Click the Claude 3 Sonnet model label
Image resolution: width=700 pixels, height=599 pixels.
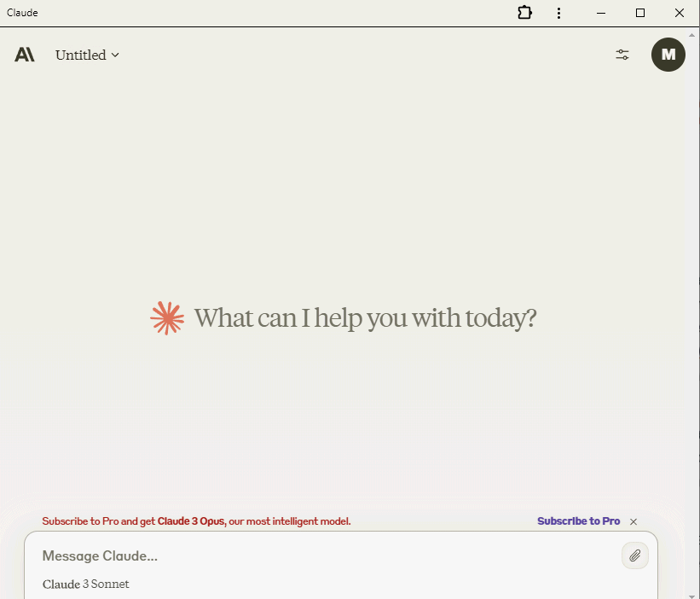[x=86, y=584]
